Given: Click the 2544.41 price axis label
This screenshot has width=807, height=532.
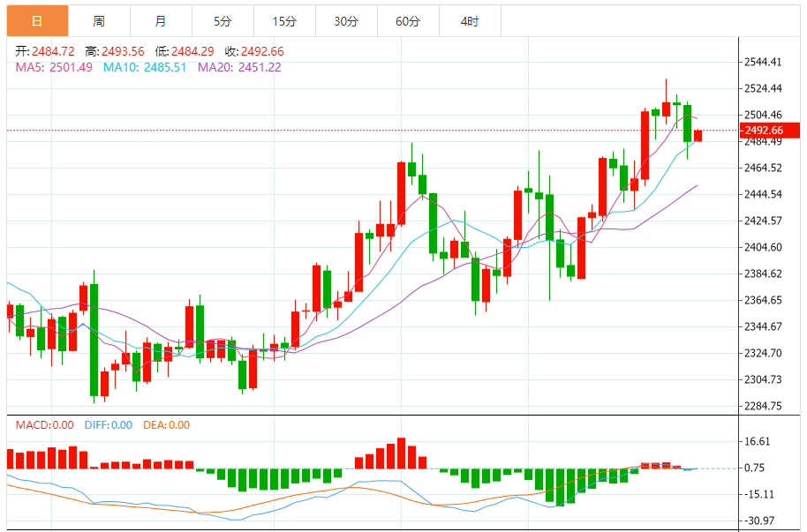Looking at the screenshot, I should pyautogui.click(x=763, y=63).
